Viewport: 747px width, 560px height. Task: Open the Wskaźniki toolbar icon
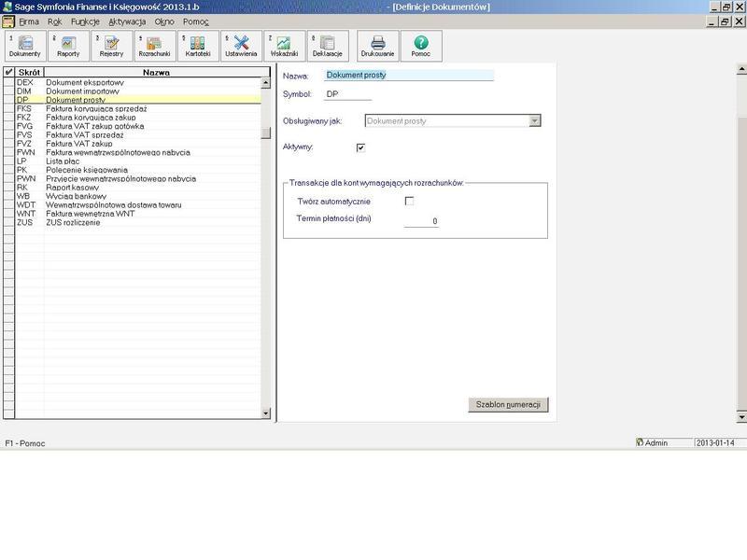pos(285,46)
